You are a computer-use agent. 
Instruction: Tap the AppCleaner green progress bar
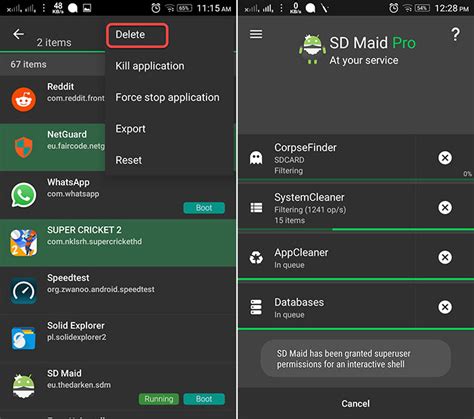pos(356,279)
